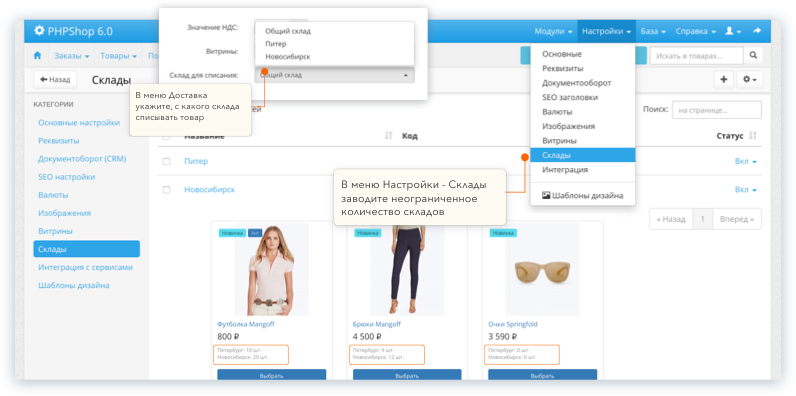This screenshot has height=396, width=796.
Task: Open Брюки Mangoff product link
Action: [377, 324]
